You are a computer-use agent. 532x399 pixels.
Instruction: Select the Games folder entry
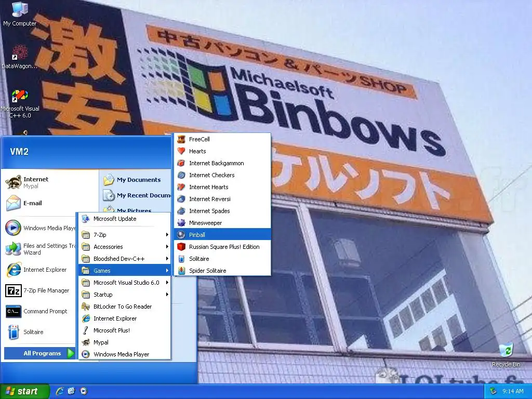click(125, 271)
